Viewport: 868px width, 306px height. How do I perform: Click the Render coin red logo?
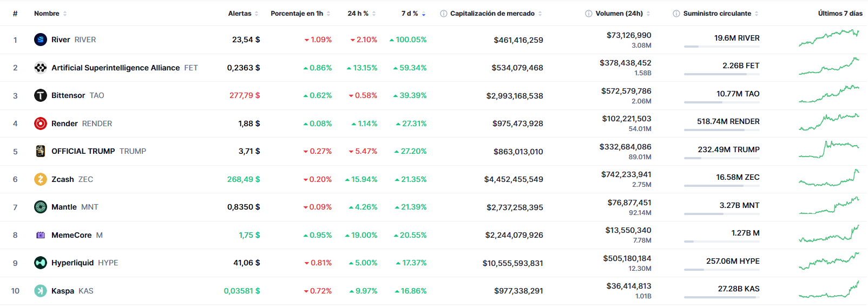click(x=41, y=123)
